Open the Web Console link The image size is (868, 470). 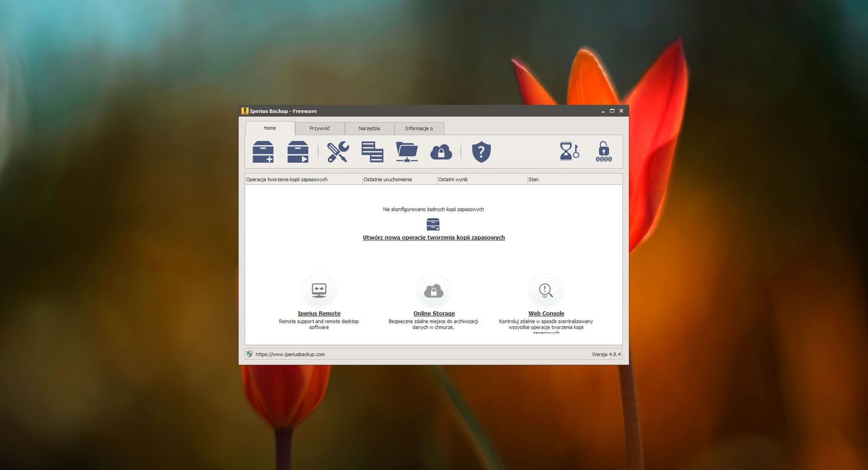[x=546, y=314]
